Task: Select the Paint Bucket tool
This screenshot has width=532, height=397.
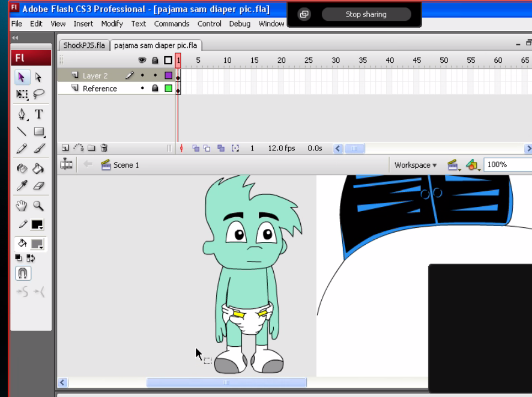Action: click(x=39, y=169)
